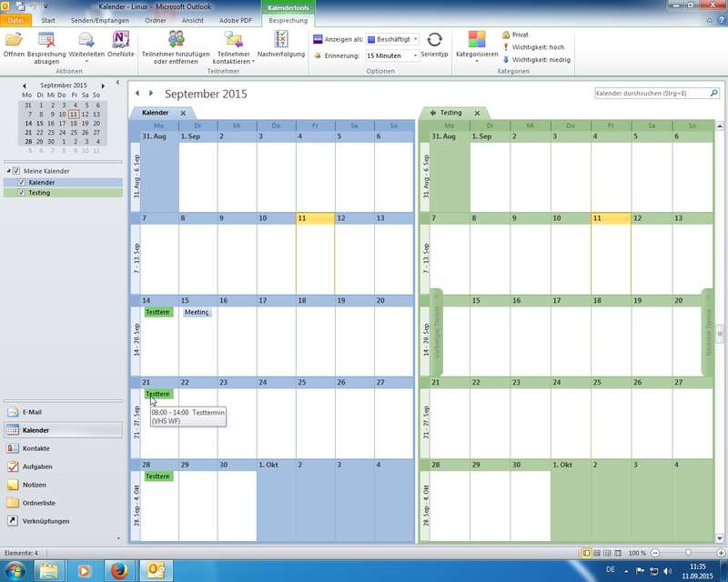Select Besprechung ribbon tab
The height and width of the screenshot is (582, 728).
click(x=288, y=20)
